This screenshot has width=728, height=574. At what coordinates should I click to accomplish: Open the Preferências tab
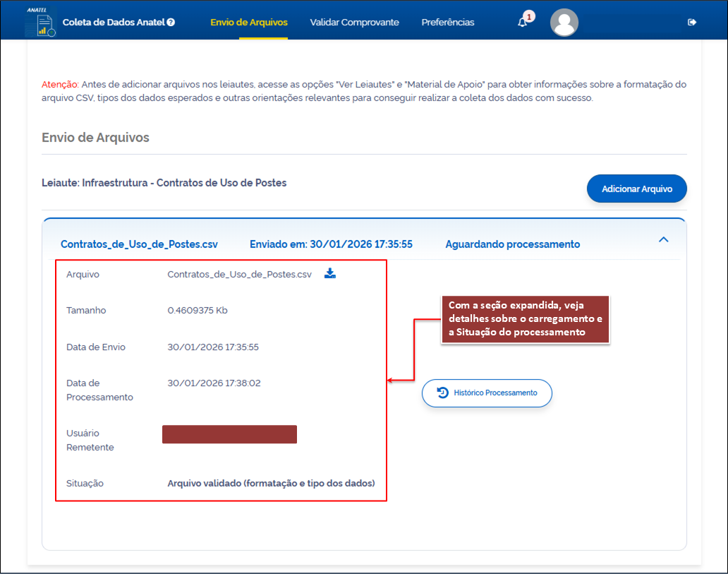(447, 22)
